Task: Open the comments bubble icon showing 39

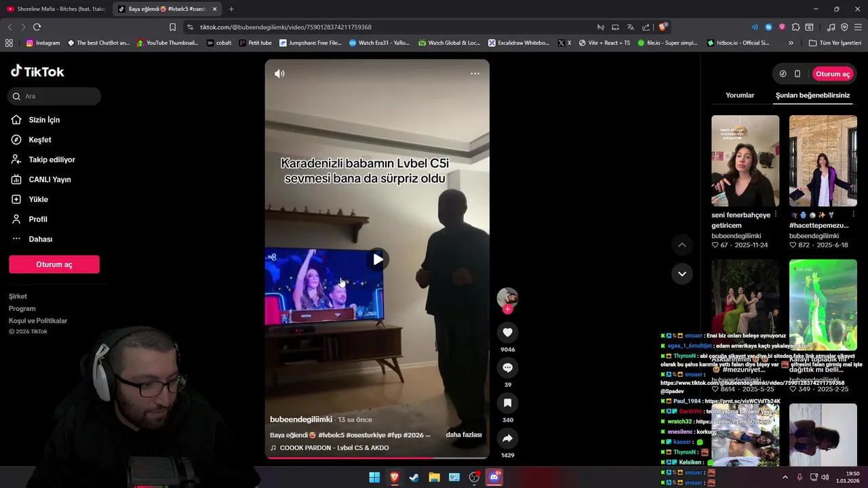Action: point(507,367)
